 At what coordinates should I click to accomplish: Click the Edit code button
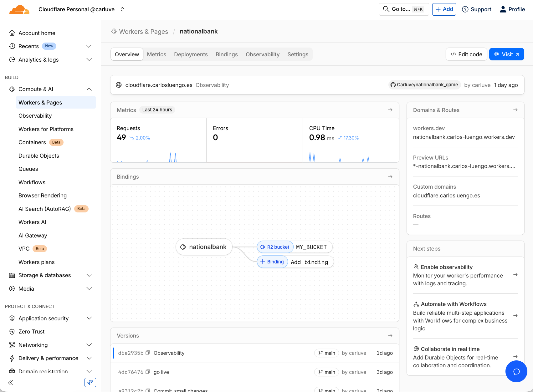tap(466, 54)
